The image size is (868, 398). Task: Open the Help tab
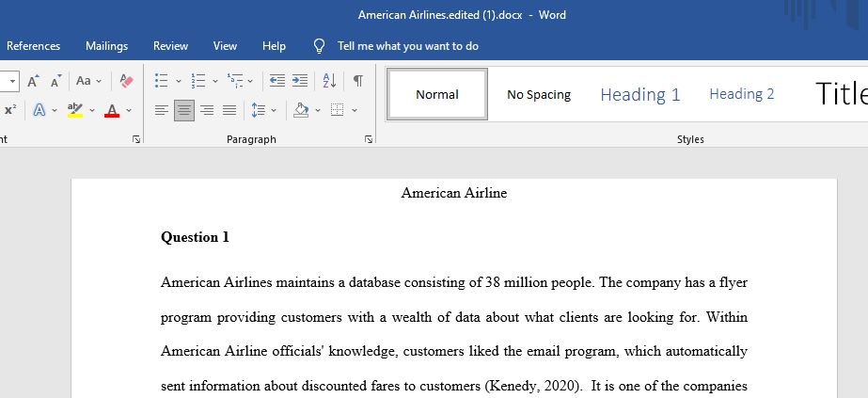click(274, 46)
